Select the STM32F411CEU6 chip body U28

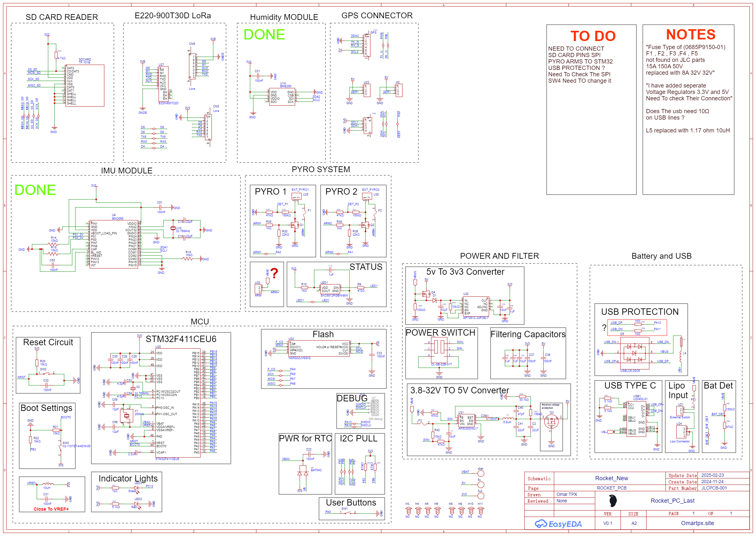point(178,403)
